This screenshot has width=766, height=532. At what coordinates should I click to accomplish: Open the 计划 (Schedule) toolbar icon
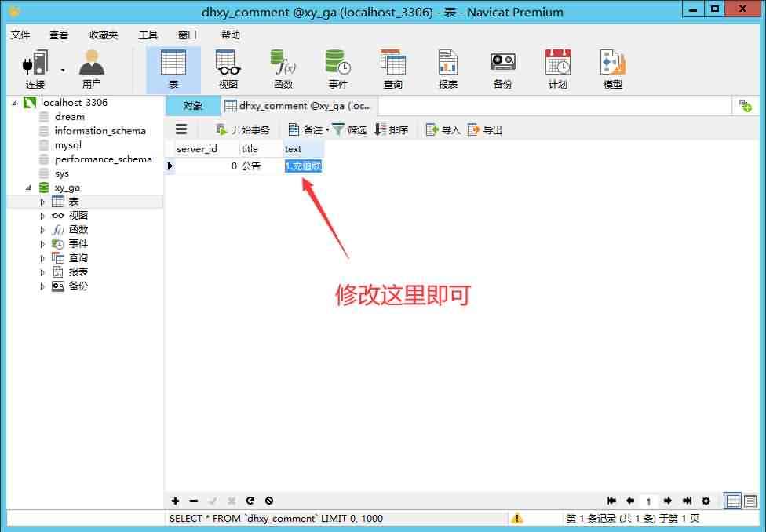click(x=557, y=69)
